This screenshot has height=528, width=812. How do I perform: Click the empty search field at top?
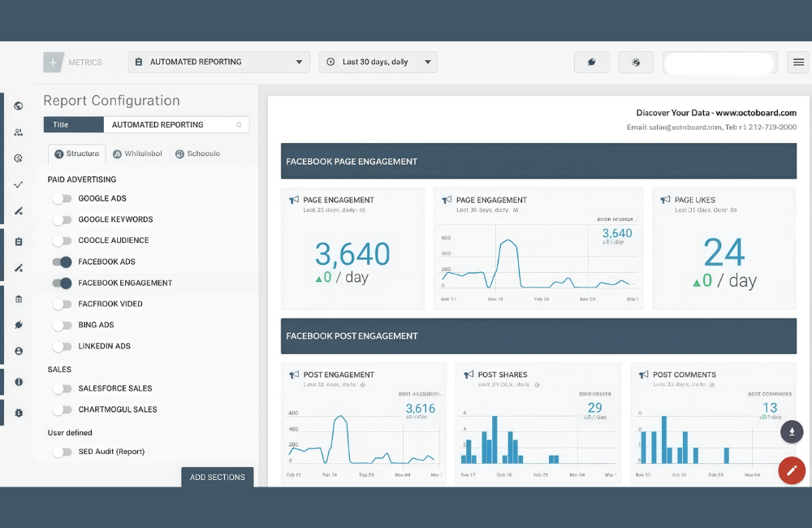coord(718,63)
